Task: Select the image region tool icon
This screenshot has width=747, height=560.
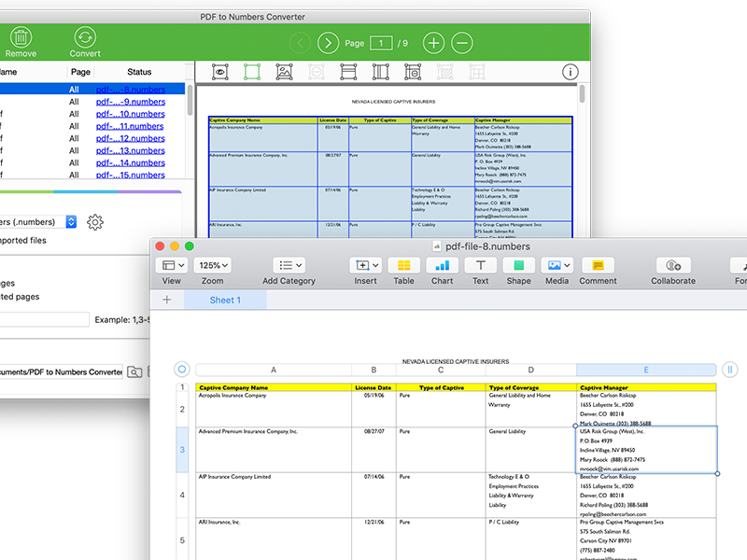Action: click(x=285, y=72)
